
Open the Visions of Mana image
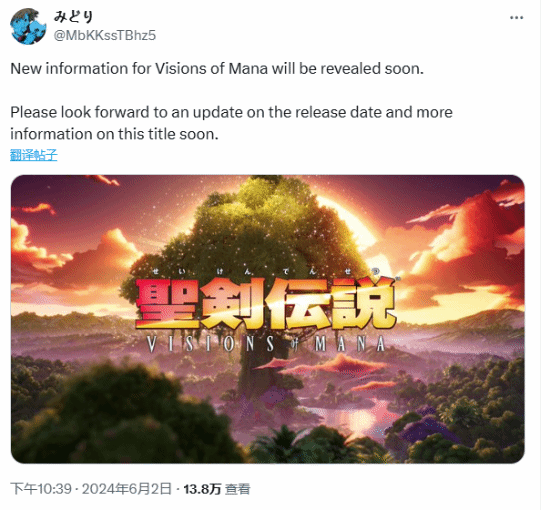(x=268, y=319)
